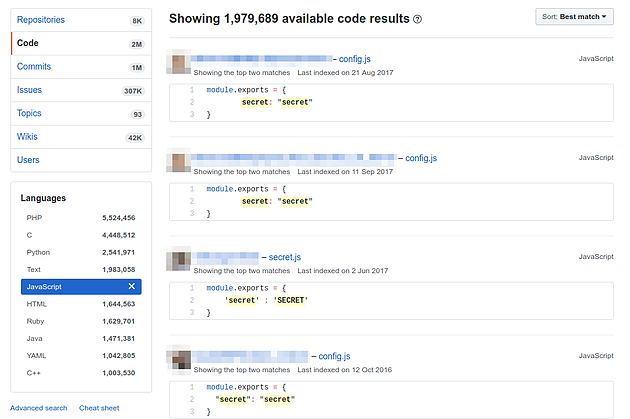Click the Languages heading
630x419 pixels.
[43, 198]
